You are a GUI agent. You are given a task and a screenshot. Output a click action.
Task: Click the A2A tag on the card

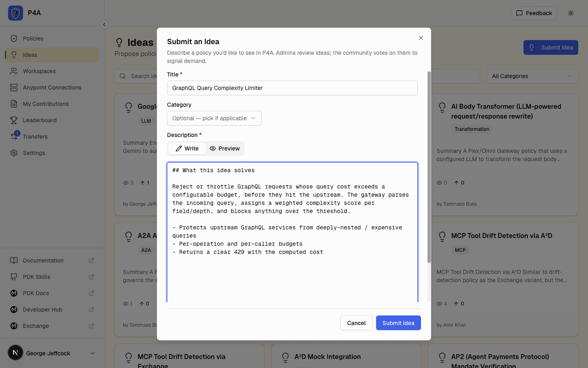click(146, 250)
